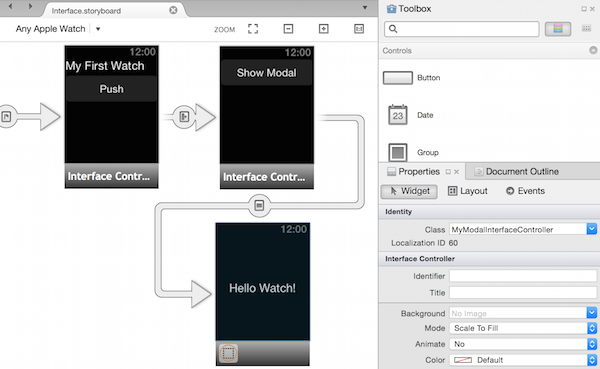Viewport: 600px width, 369px height.
Task: Click the Default color swatch
Action: pyautogui.click(x=463, y=360)
